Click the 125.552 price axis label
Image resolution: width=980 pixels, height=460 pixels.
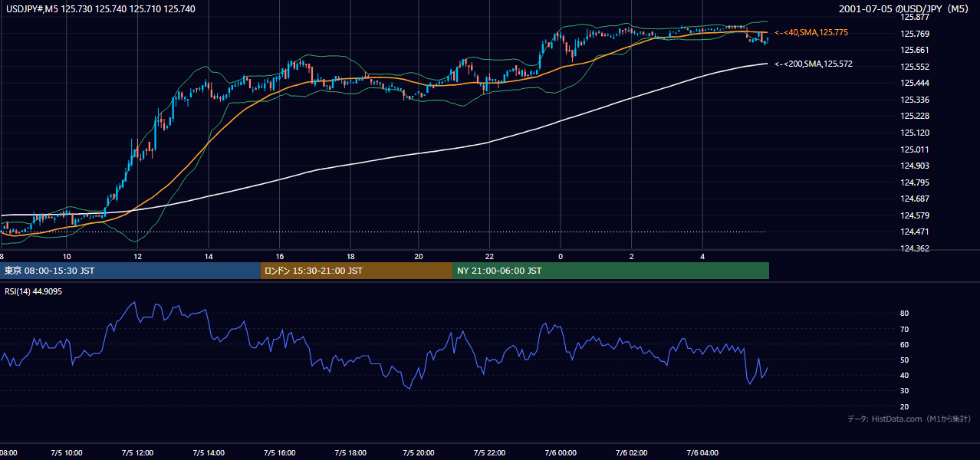pos(915,67)
